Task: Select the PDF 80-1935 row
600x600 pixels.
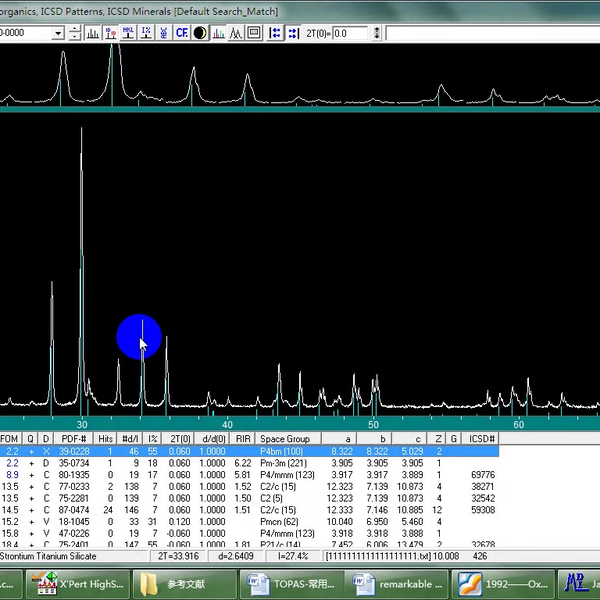Action: coord(74,474)
